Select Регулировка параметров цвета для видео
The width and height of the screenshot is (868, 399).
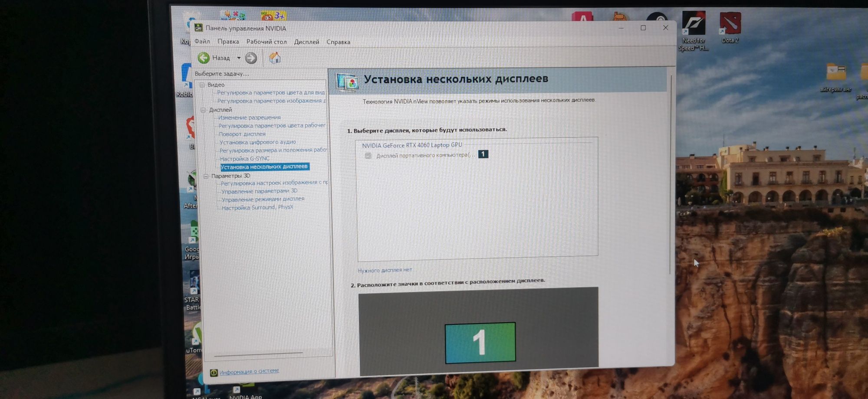[271, 92]
